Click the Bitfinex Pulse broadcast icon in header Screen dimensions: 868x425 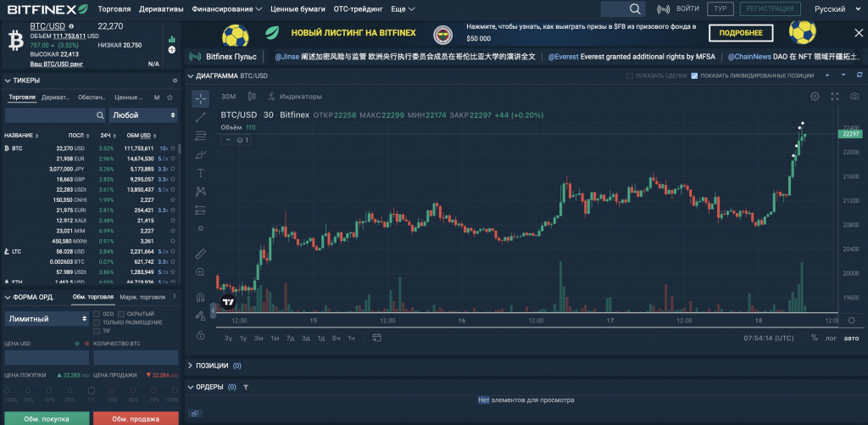(664, 8)
